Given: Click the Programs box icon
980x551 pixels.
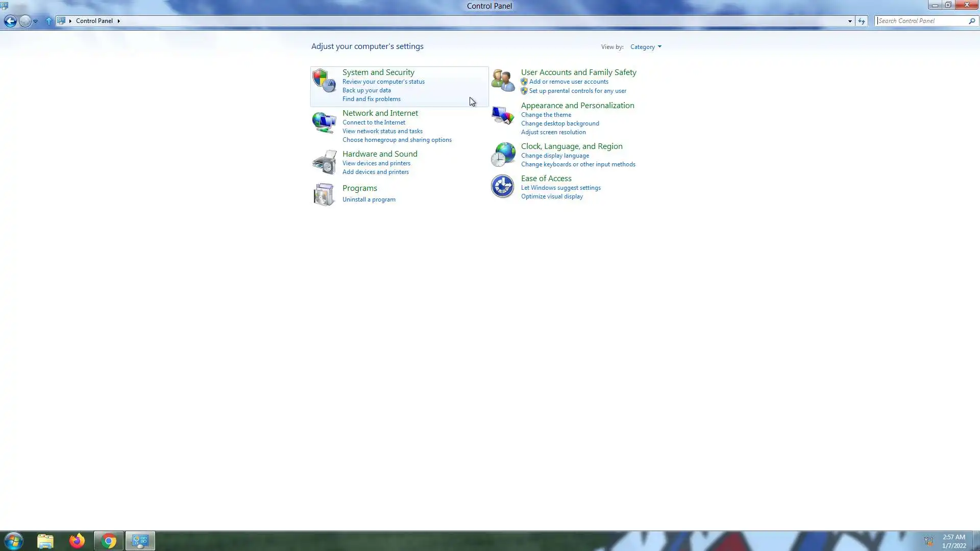Looking at the screenshot, I should [324, 194].
